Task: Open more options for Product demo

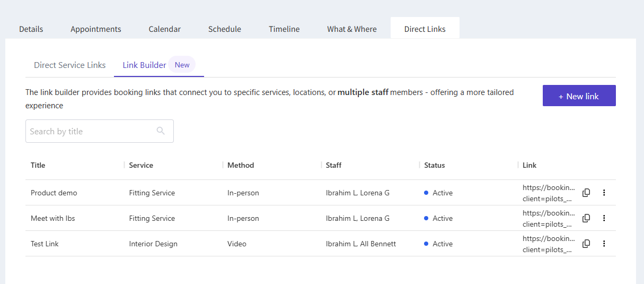Action: (x=604, y=193)
